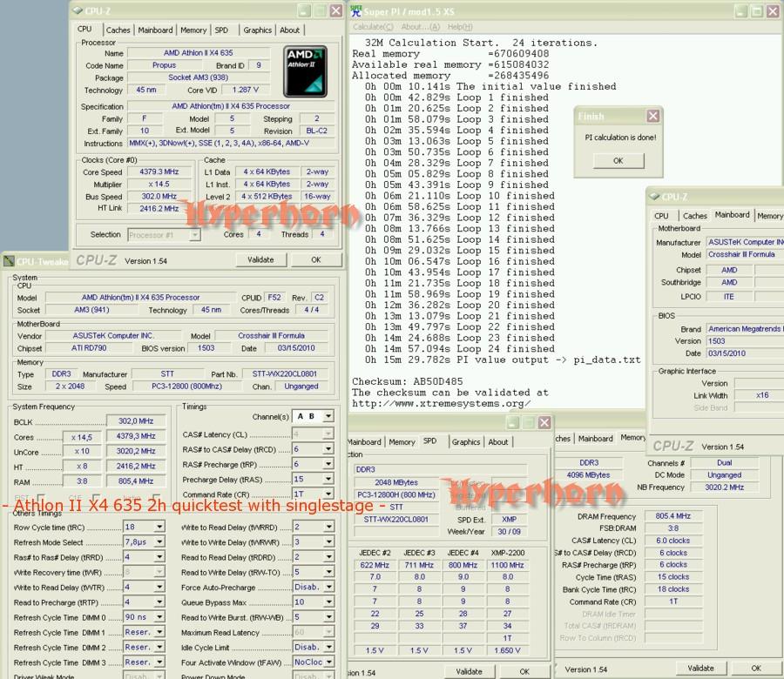
Task: Open RAS# Precharge (tRP) dropdown
Action: coord(328,464)
